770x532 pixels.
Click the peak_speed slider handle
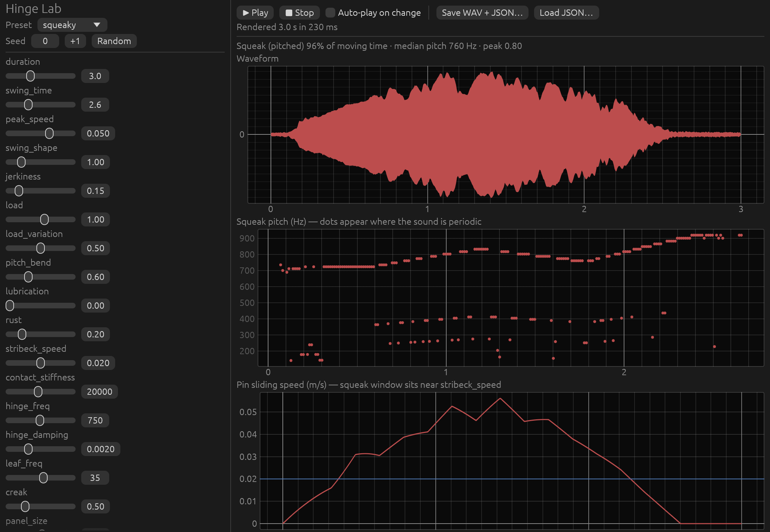pyautogui.click(x=49, y=133)
